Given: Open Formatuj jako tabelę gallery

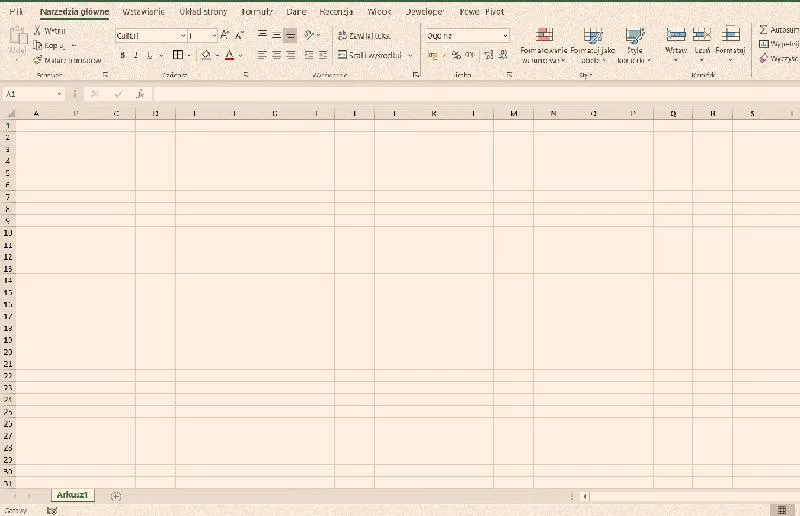Looking at the screenshot, I should [593, 45].
